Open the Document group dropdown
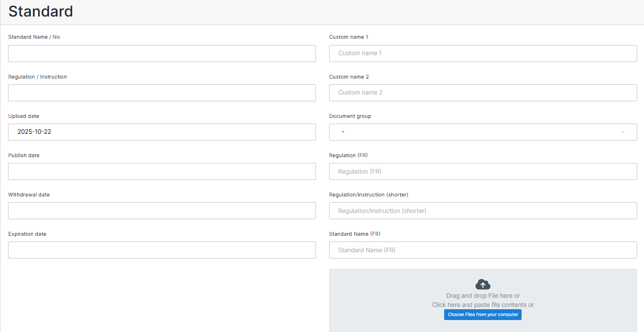The height and width of the screenshot is (332, 644). (482, 132)
